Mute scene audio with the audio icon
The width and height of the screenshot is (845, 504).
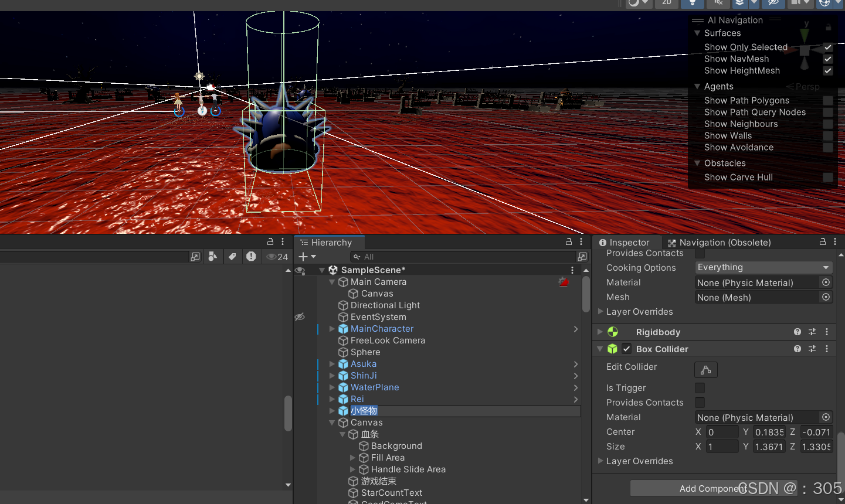click(x=718, y=4)
